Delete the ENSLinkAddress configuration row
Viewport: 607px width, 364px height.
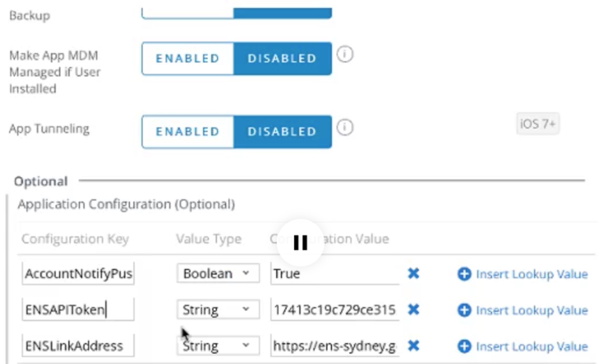click(x=413, y=346)
